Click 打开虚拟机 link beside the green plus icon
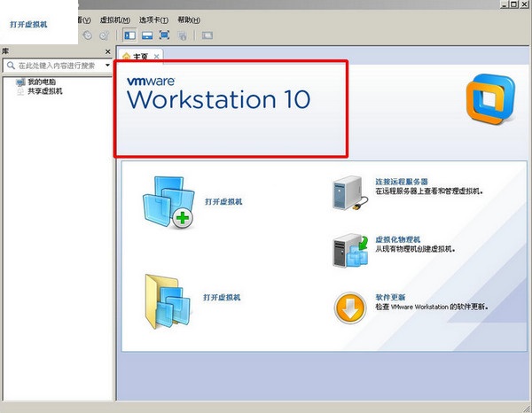The height and width of the screenshot is (413, 532). 223,202
